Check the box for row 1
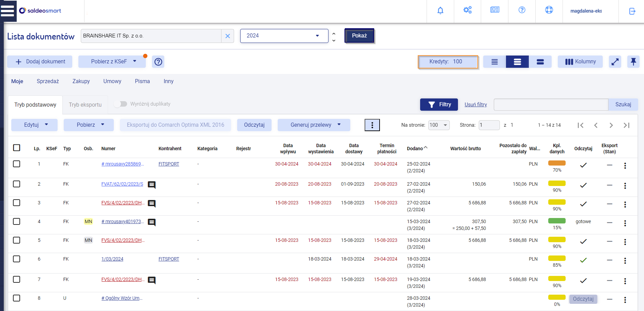The width and height of the screenshot is (644, 311). click(x=16, y=164)
